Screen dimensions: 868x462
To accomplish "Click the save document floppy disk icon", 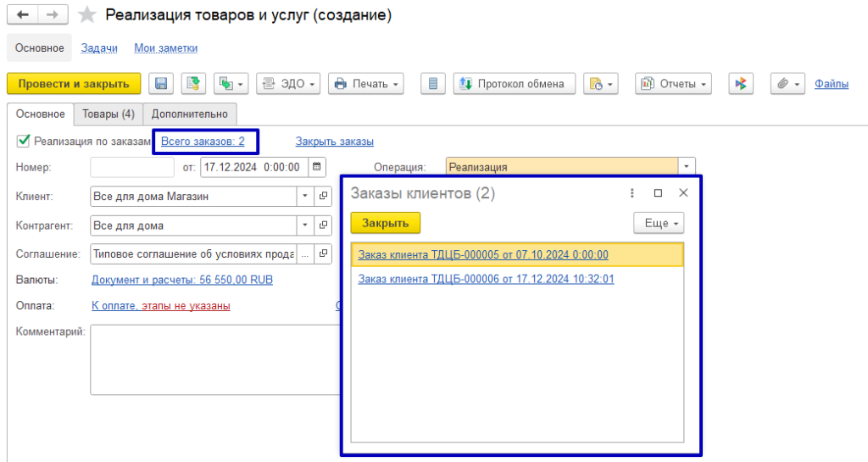I will pyautogui.click(x=161, y=84).
